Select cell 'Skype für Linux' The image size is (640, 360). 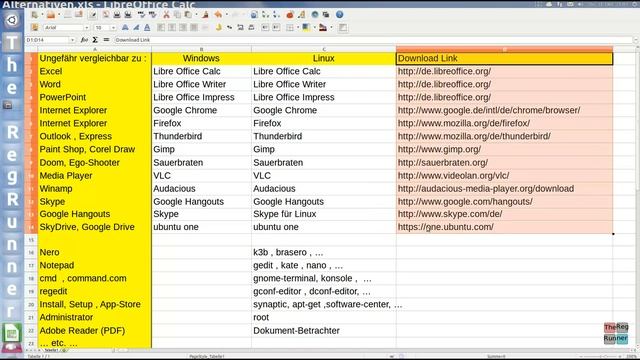pos(324,214)
